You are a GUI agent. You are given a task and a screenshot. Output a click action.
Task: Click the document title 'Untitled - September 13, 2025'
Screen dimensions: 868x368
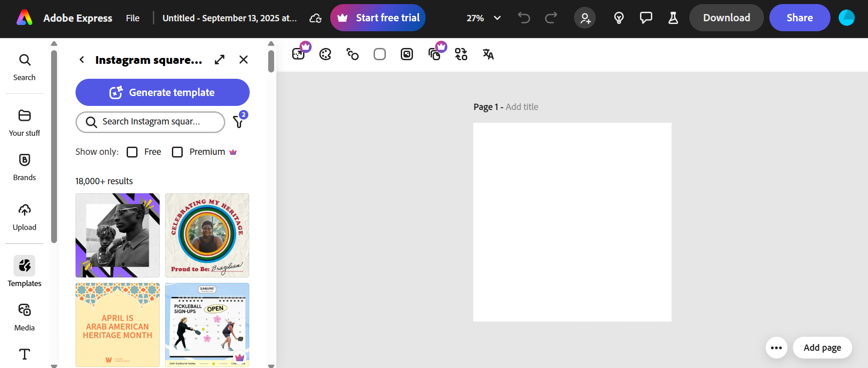(x=230, y=18)
